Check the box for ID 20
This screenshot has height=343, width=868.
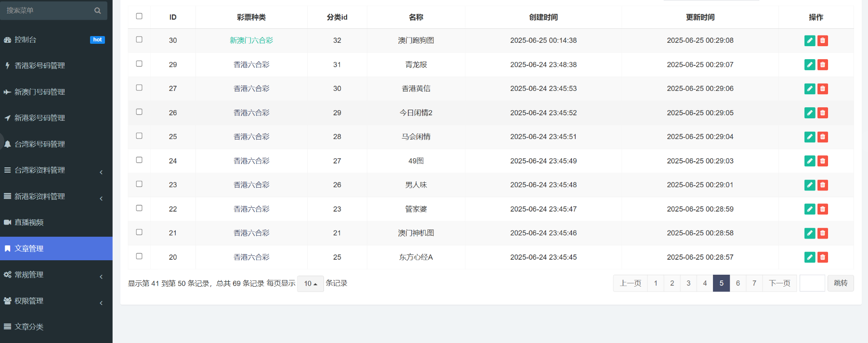pyautogui.click(x=139, y=256)
